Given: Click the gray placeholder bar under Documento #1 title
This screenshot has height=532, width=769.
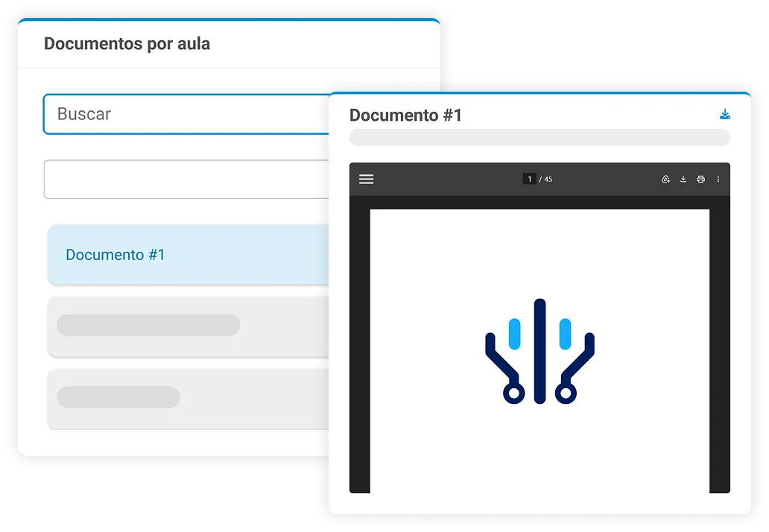Looking at the screenshot, I should 539,137.
